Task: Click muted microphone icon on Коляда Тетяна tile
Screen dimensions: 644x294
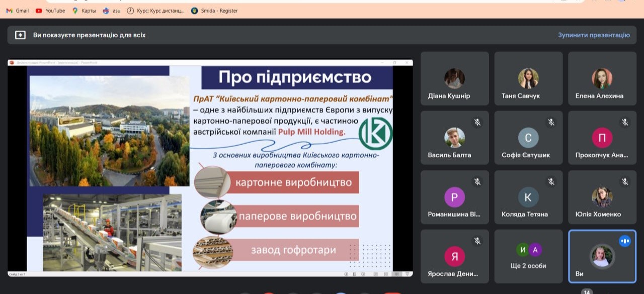Action: point(551,181)
